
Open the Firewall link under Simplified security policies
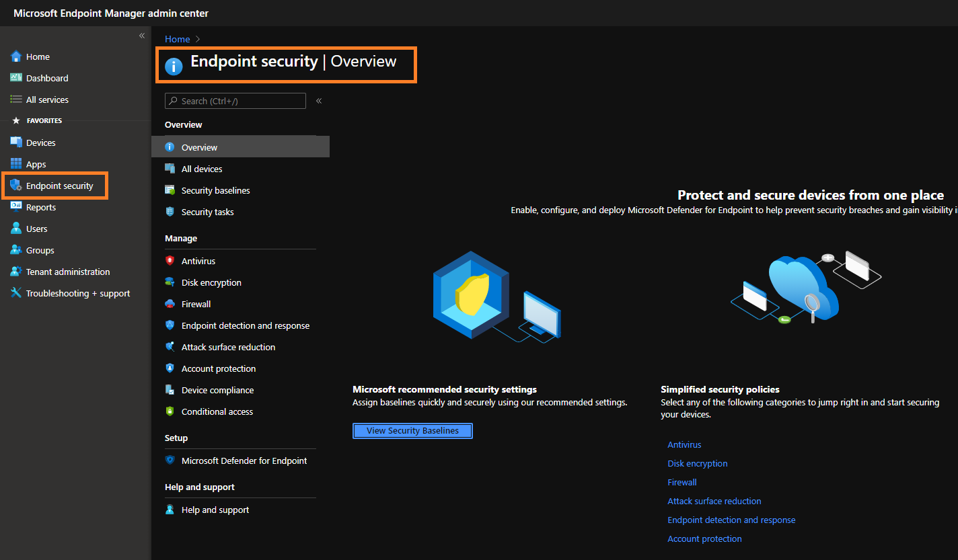pyautogui.click(x=682, y=482)
